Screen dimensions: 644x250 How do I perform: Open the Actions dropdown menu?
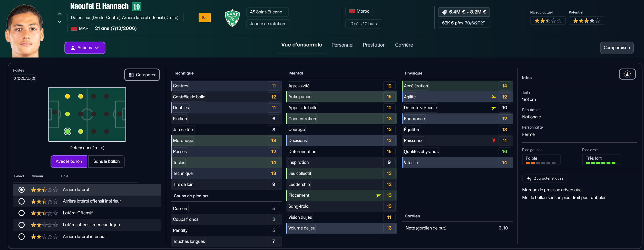click(x=85, y=48)
